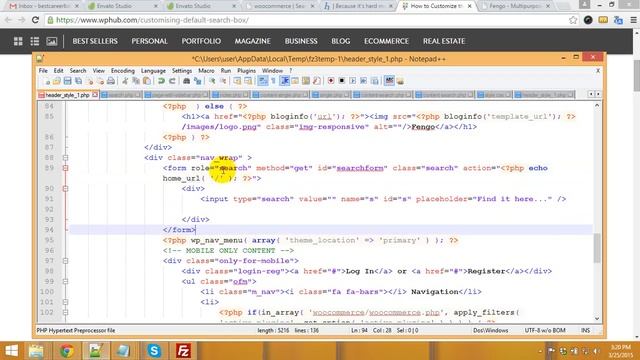
Task: Toggle INS insert mode in status bar
Action: [x=585, y=331]
